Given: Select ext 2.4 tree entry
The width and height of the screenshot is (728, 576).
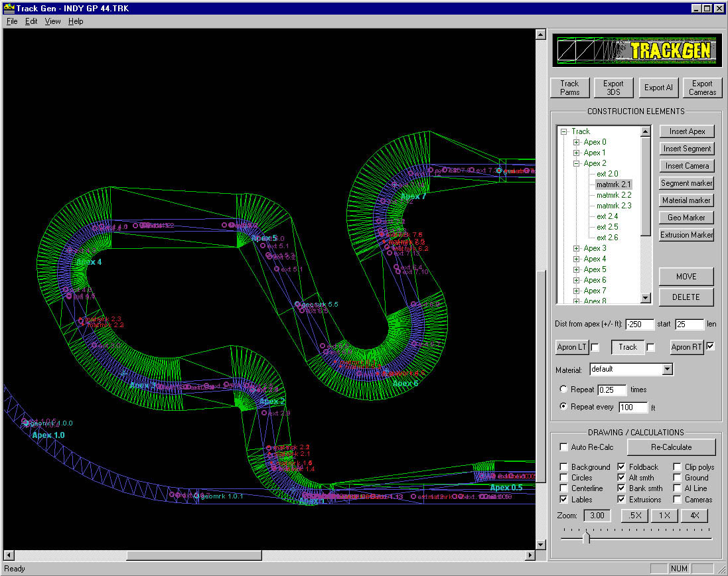Looking at the screenshot, I should pos(607,216).
